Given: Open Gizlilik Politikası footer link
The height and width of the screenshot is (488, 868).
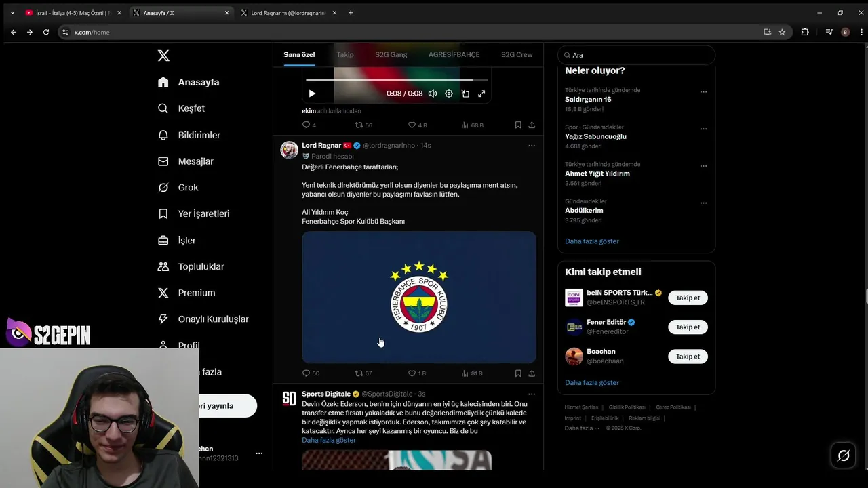Looking at the screenshot, I should point(627,407).
